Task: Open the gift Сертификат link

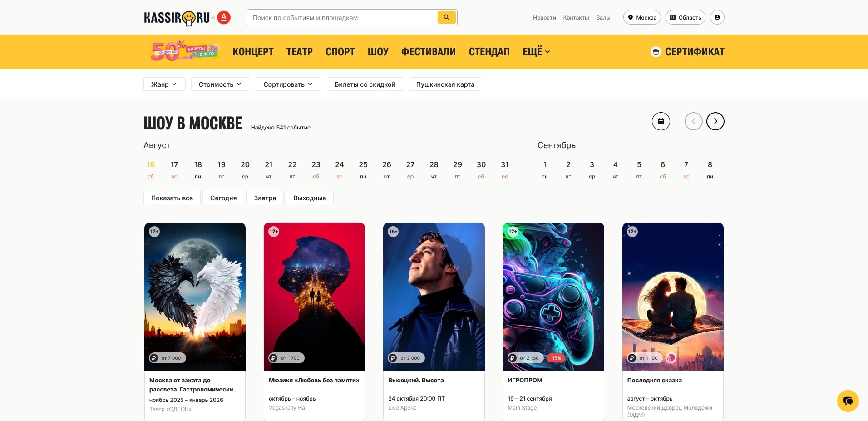Action: coord(687,52)
